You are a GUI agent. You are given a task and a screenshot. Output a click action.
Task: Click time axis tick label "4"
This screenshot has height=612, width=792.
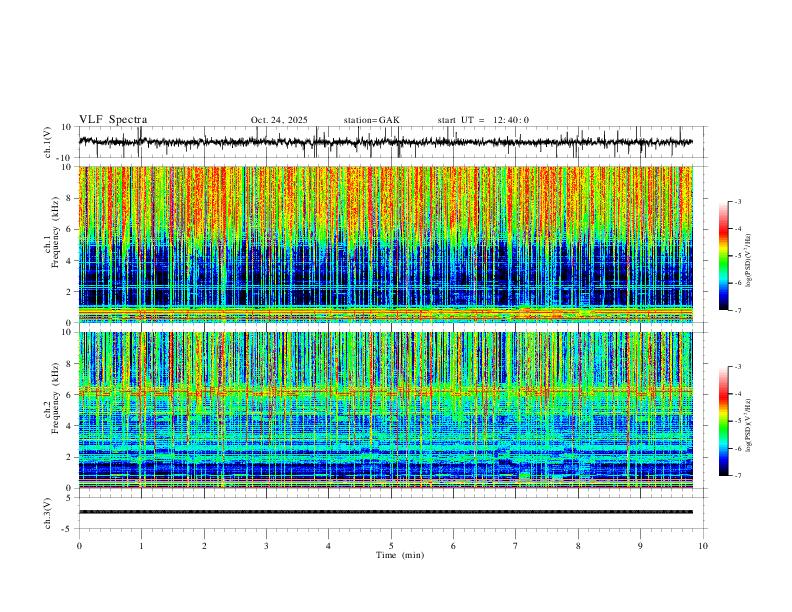coord(328,546)
